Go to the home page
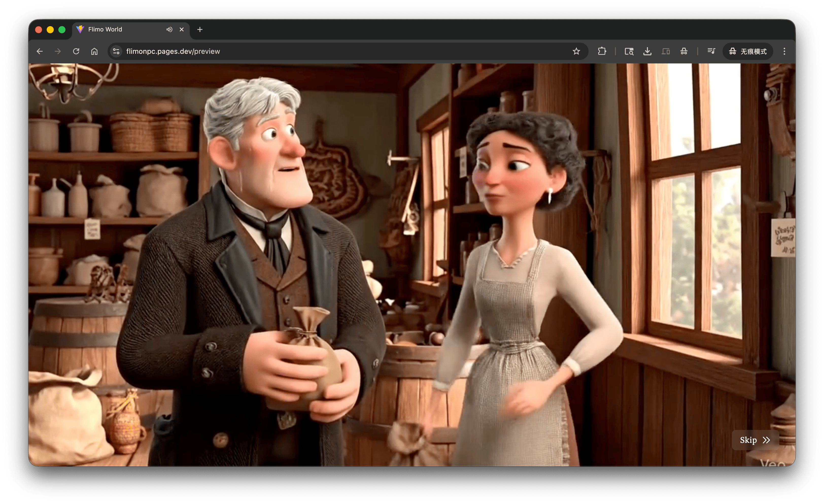Screen dimensions: 824x504 tap(94, 51)
